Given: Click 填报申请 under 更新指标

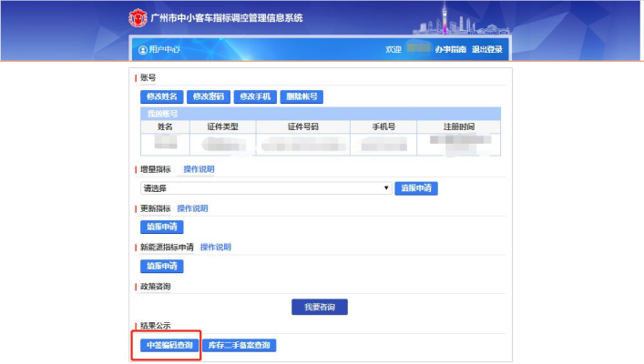Looking at the screenshot, I should click(x=160, y=227).
